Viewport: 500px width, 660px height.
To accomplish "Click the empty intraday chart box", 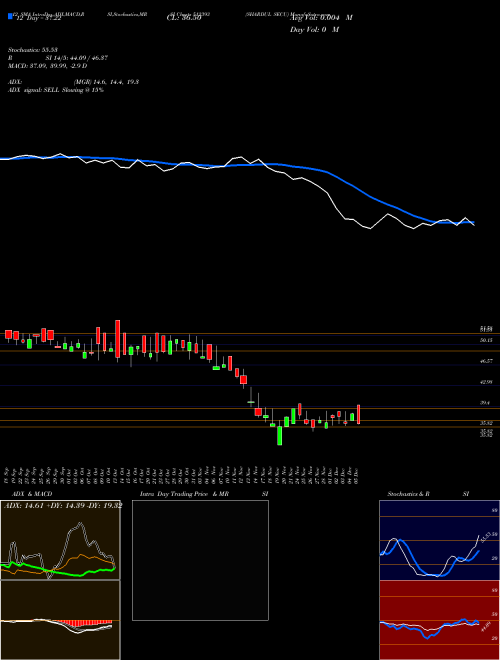I will (x=200, y=560).
